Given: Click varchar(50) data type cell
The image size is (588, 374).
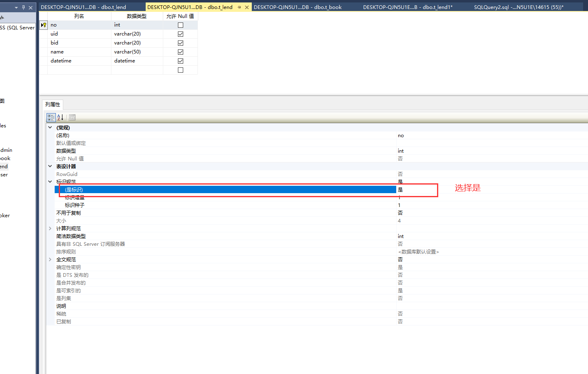Looking at the screenshot, I should [137, 52].
